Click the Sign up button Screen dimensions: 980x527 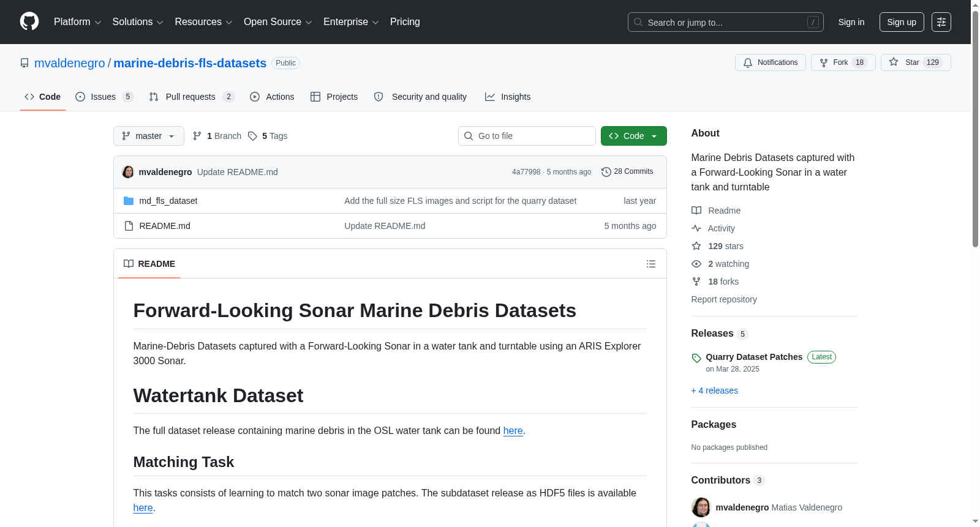pyautogui.click(x=902, y=22)
